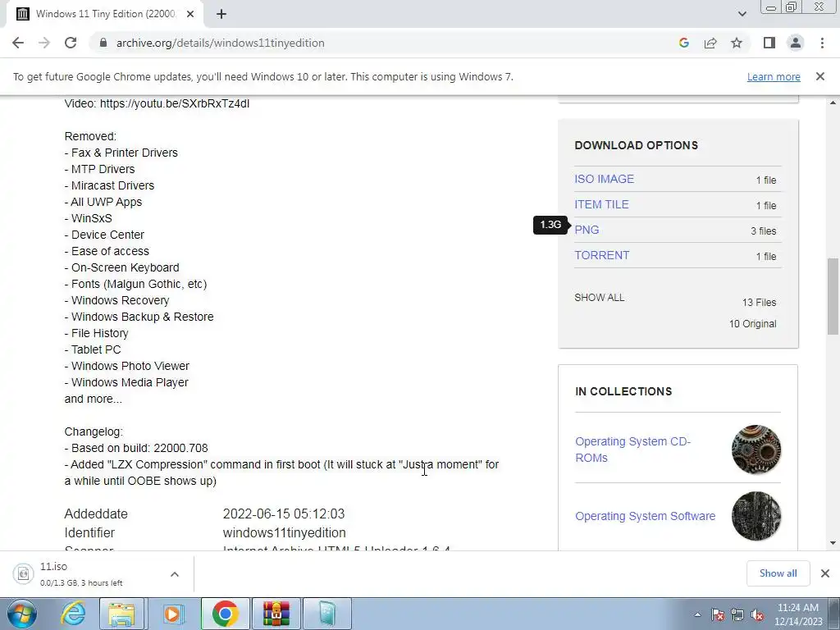The height and width of the screenshot is (630, 840).
Task: Open the Chrome profile avatar
Action: [796, 43]
